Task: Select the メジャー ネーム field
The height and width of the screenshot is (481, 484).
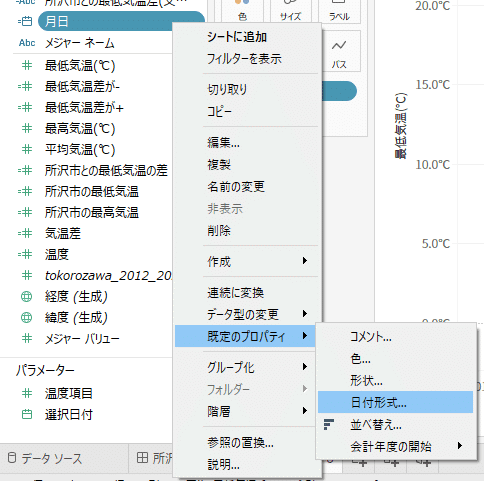Action: (x=80, y=43)
